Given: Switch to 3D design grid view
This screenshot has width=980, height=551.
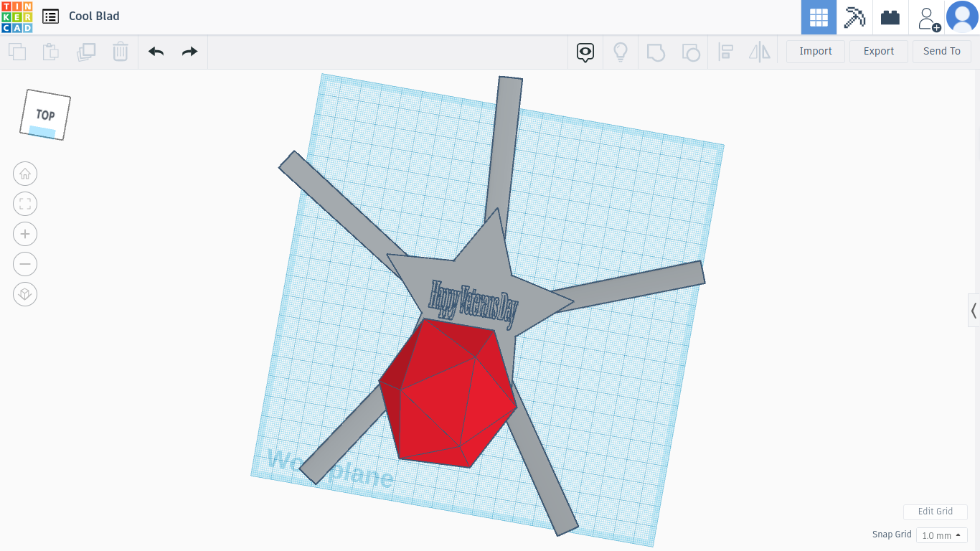Looking at the screenshot, I should pyautogui.click(x=819, y=17).
